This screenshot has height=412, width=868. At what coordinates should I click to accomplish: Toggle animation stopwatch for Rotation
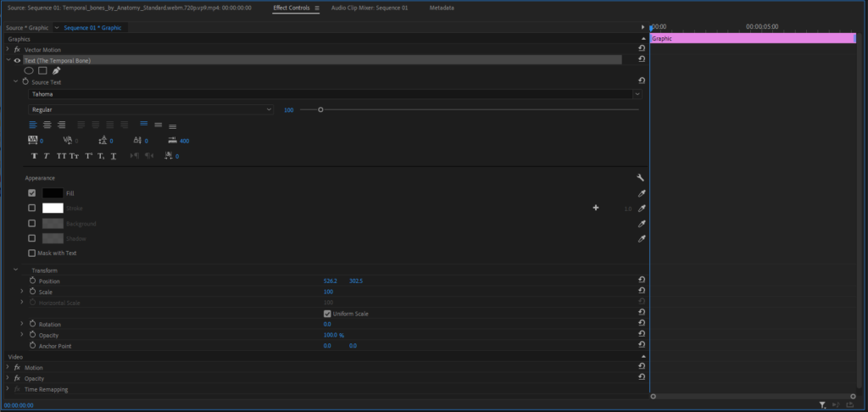coord(33,324)
